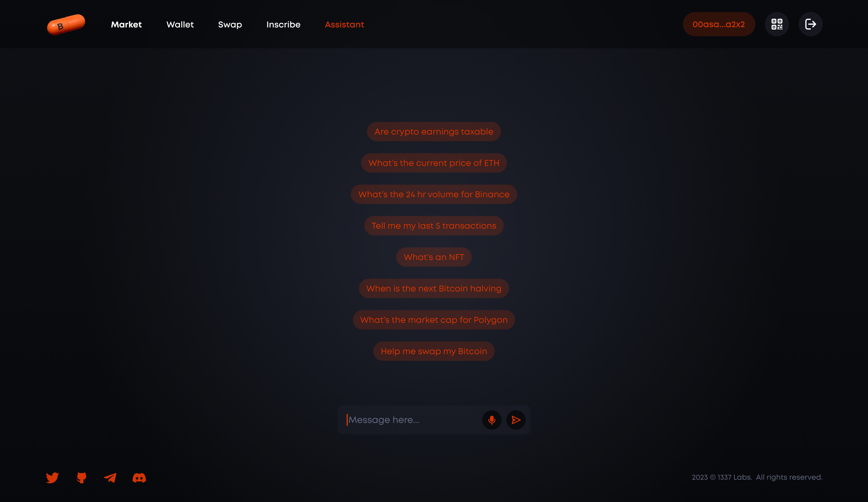Select the Assistant tab
Viewport: 868px width, 502px height.
click(344, 24)
